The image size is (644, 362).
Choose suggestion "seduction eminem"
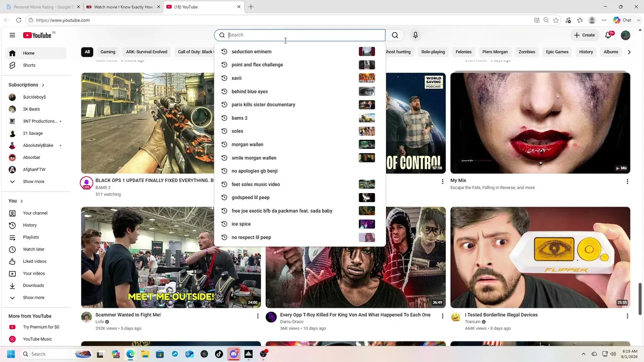300,52
